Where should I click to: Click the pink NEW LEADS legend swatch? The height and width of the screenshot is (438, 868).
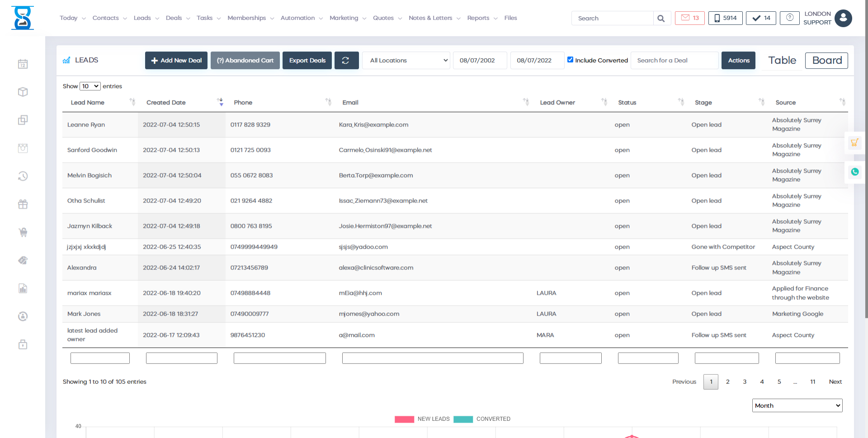point(404,419)
